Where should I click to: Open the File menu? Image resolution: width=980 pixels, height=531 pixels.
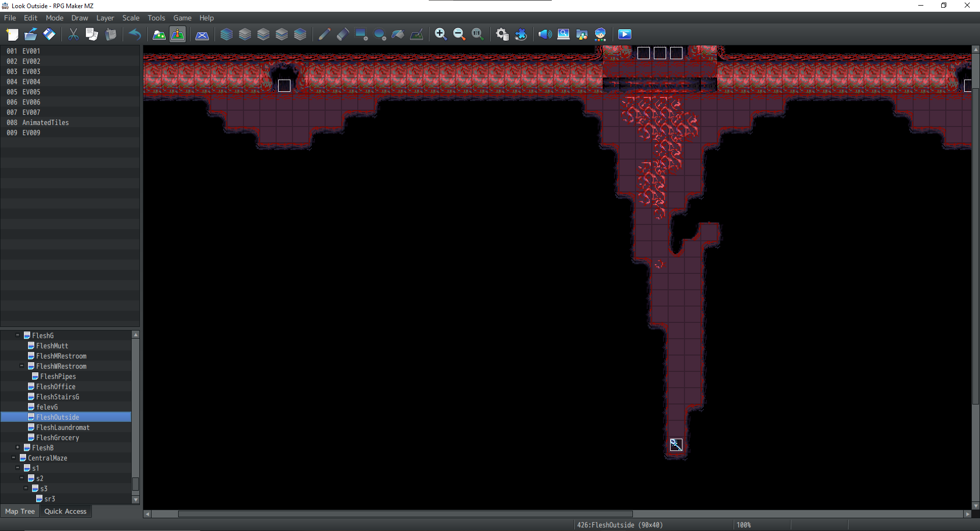point(10,18)
